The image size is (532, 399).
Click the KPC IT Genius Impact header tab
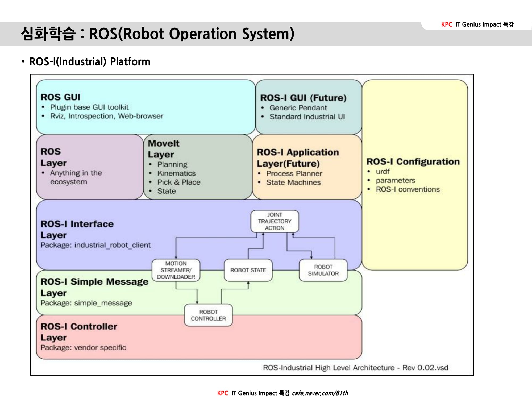(x=477, y=24)
